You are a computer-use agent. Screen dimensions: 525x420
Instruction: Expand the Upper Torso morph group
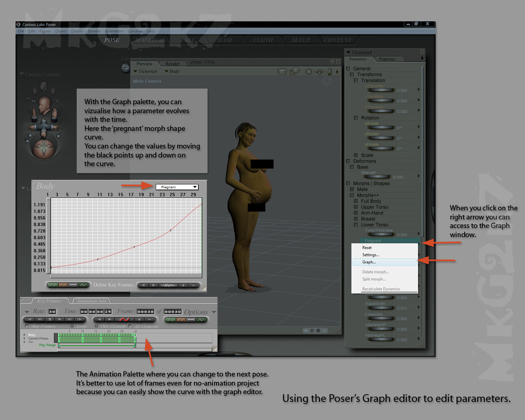pos(356,207)
